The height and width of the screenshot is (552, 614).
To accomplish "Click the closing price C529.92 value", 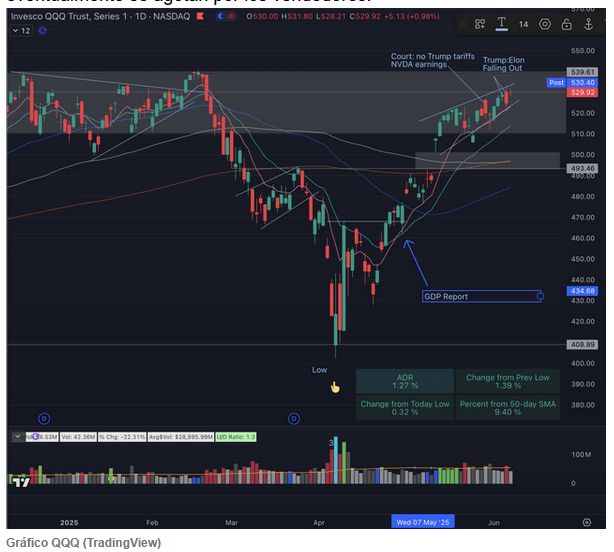I will tap(365, 16).
